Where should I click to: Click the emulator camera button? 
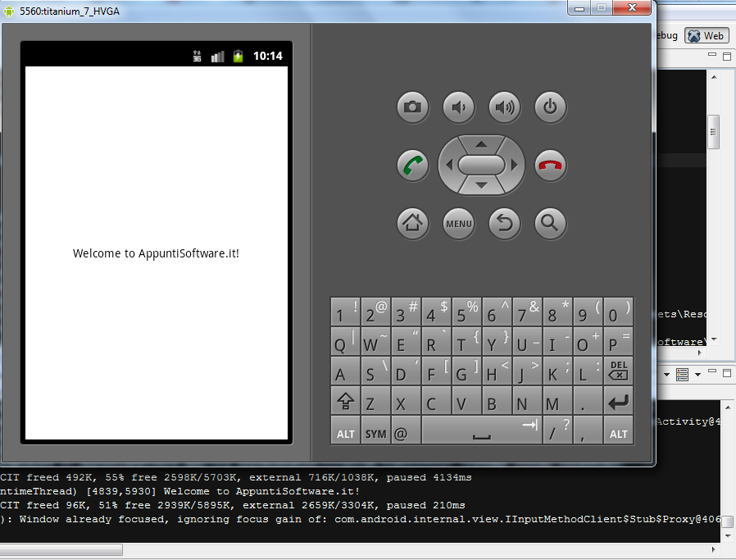tap(412, 107)
